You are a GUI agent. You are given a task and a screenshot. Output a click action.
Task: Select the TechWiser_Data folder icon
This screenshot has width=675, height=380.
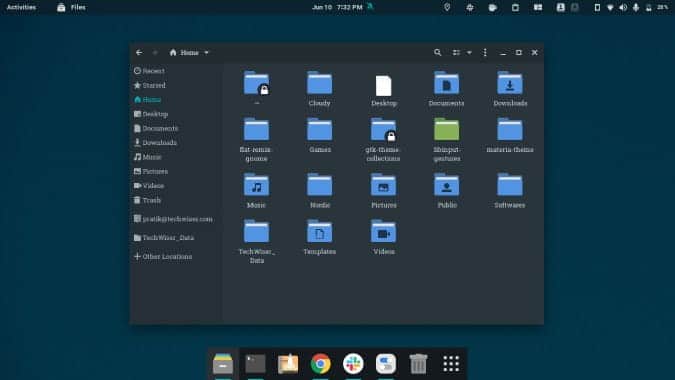[x=257, y=232]
